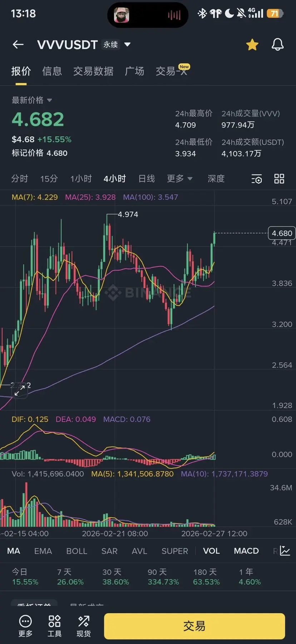Image resolution: width=296 pixels, height=644 pixels.
Task: Tap the back arrow icon
Action: pos(18,44)
